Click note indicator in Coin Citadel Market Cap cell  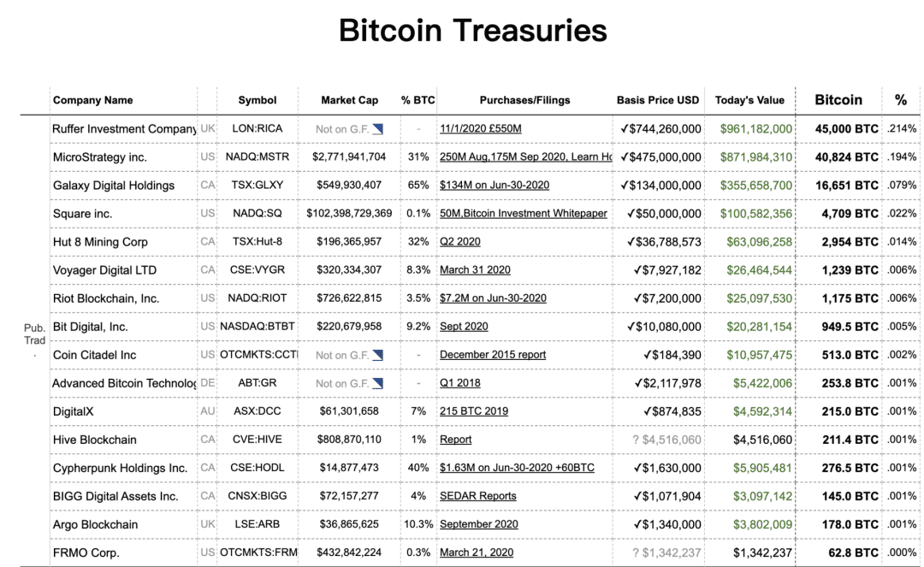[x=378, y=355]
